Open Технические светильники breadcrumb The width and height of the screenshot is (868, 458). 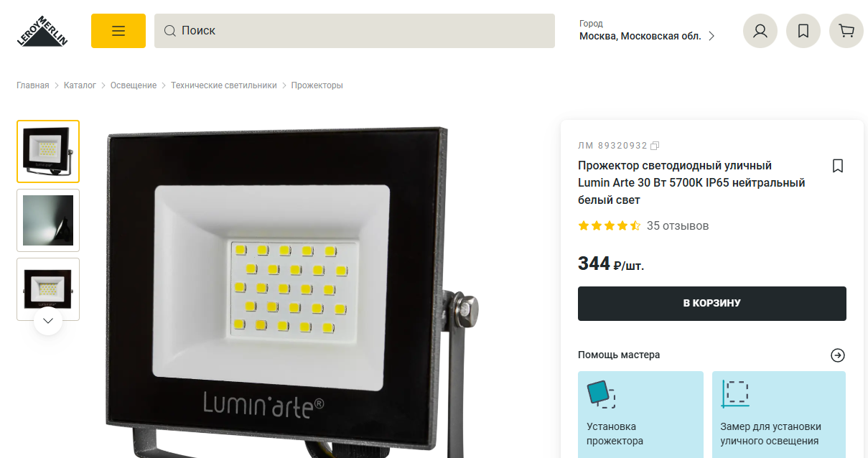click(x=223, y=85)
